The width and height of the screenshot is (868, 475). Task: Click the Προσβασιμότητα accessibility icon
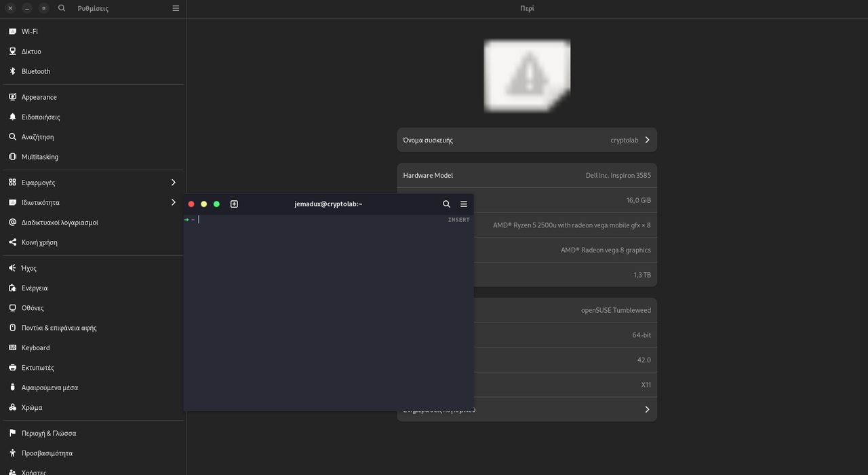click(12, 453)
